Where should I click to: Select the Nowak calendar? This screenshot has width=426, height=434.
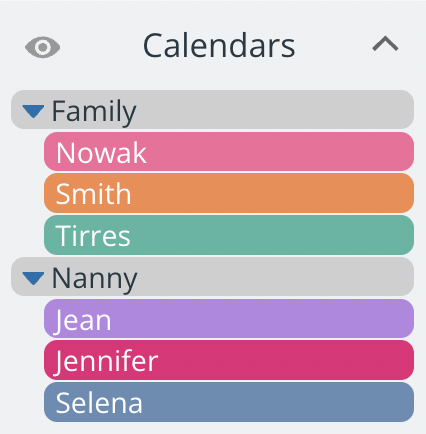[x=229, y=152]
